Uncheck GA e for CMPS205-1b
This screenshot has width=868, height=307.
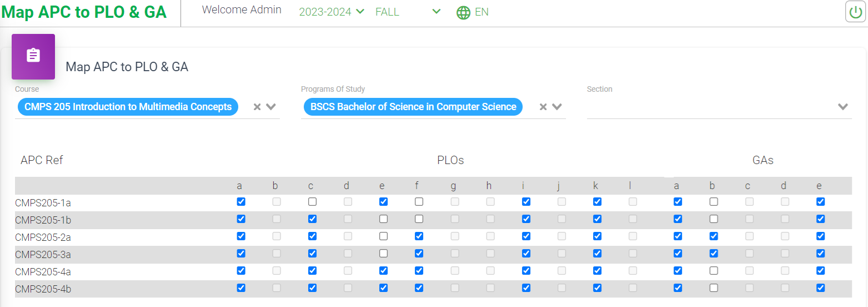[x=820, y=219]
